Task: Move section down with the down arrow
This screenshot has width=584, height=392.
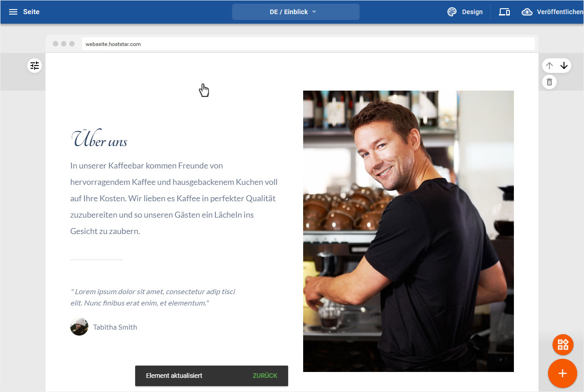Action: coord(564,66)
